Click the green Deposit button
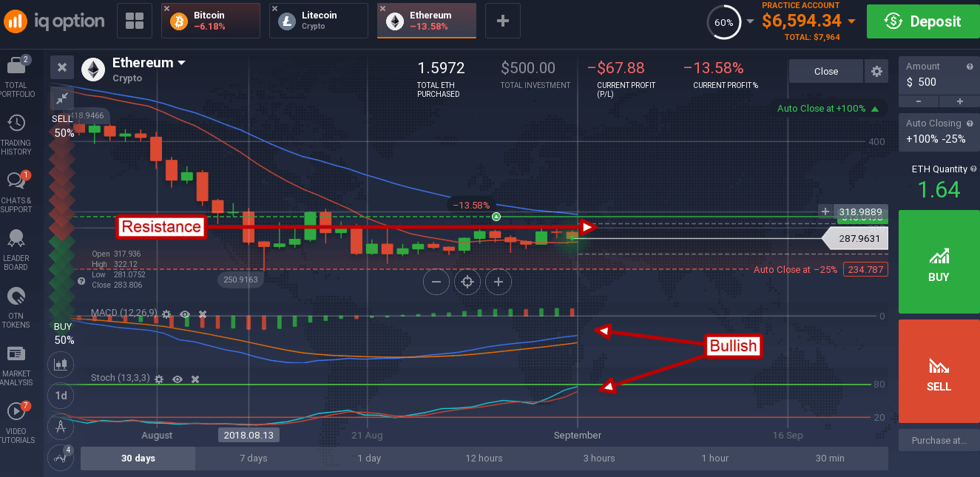The height and width of the screenshot is (477, 980). pos(923,21)
